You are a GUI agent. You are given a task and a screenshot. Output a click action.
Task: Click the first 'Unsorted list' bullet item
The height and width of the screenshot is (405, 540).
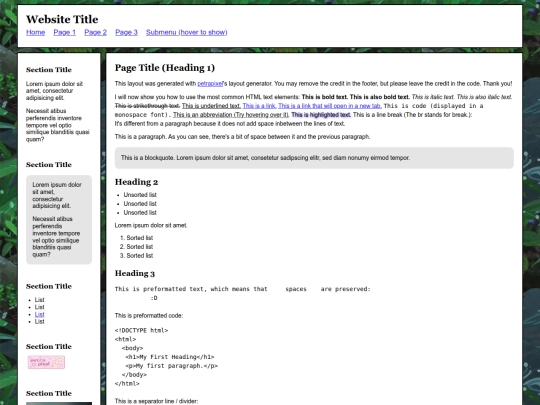(140, 195)
